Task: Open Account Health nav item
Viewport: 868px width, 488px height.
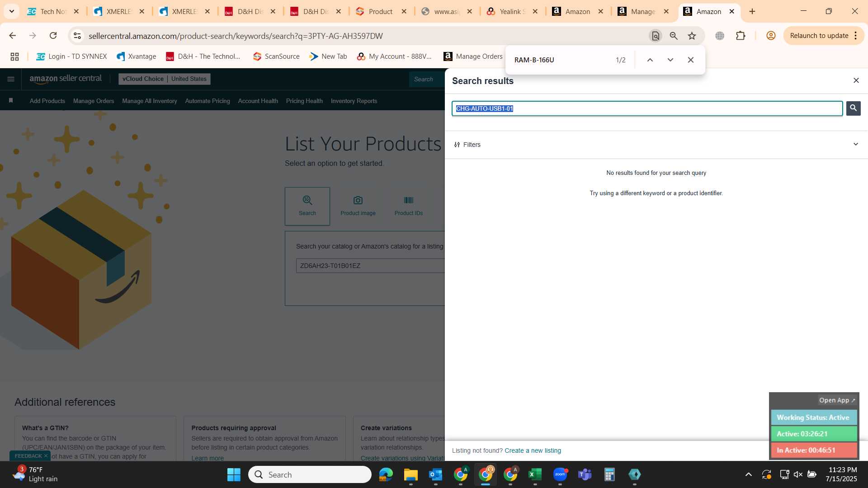Action: [258, 101]
